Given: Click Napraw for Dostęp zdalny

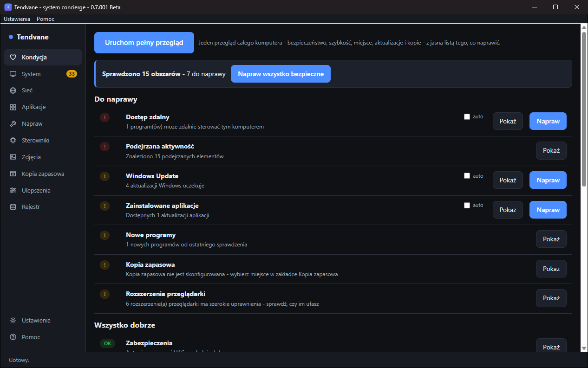Looking at the screenshot, I should tap(548, 121).
